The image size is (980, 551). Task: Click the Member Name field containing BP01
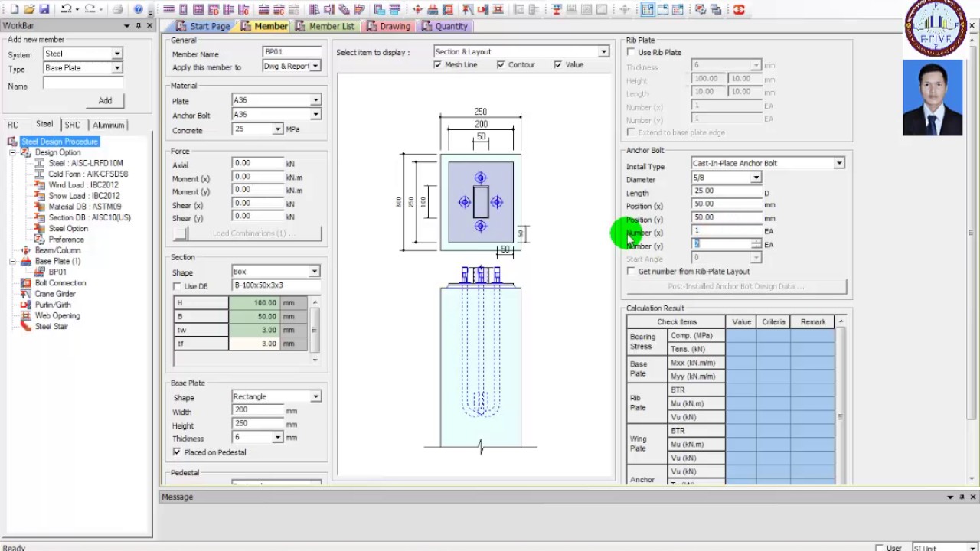(292, 52)
